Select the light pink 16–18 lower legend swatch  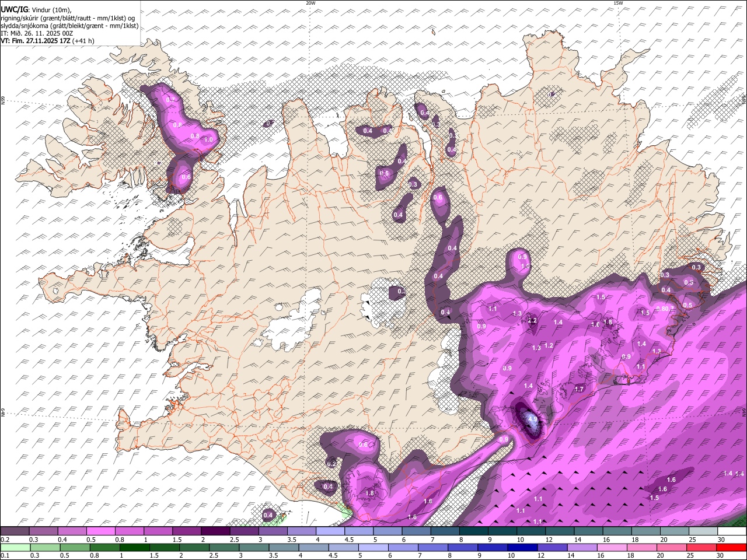(613, 548)
